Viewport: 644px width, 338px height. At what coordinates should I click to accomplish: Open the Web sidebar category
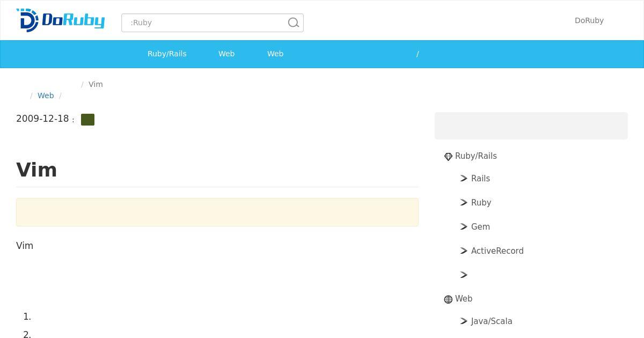pyautogui.click(x=464, y=299)
